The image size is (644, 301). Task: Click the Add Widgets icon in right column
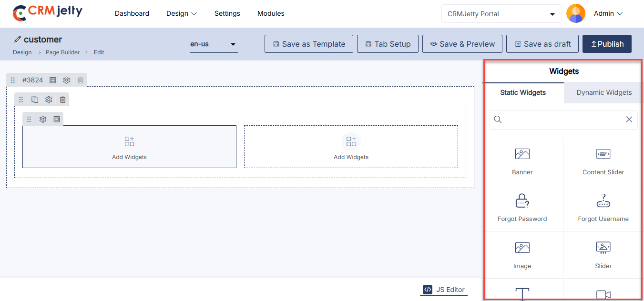click(351, 141)
